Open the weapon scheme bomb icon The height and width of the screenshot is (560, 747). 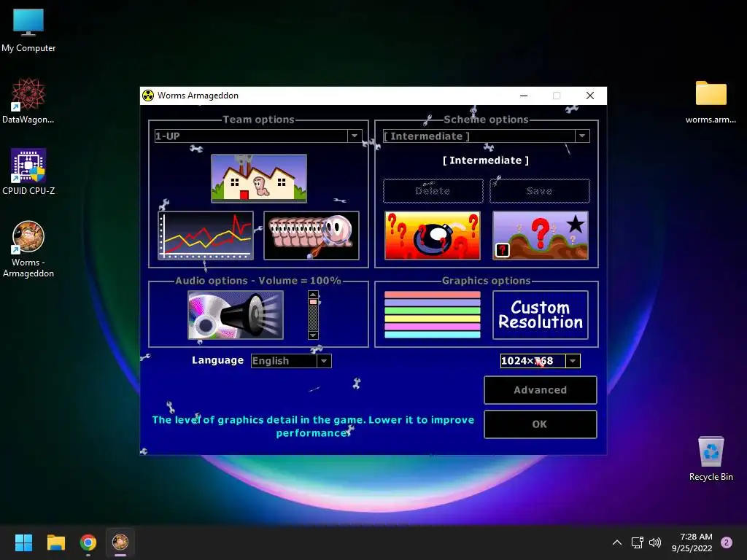tap(433, 236)
